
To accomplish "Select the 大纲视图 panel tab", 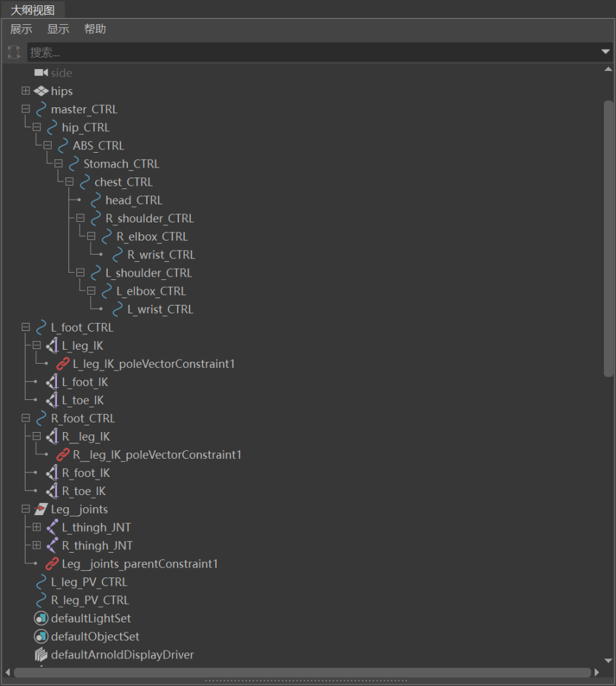I will click(x=33, y=10).
